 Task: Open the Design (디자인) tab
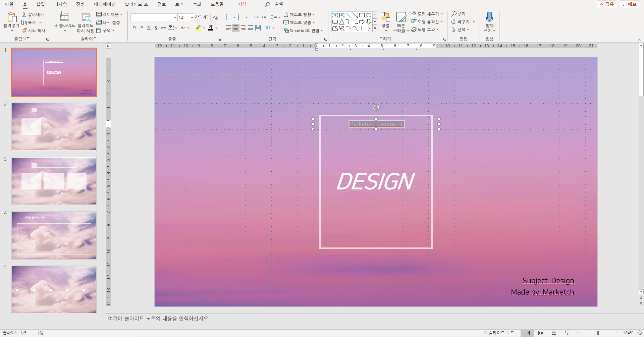[x=61, y=4]
